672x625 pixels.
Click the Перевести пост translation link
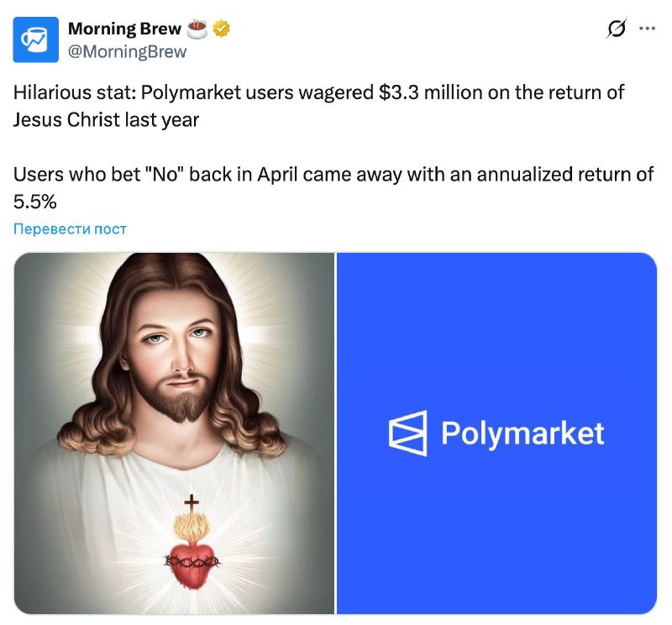[x=71, y=228]
